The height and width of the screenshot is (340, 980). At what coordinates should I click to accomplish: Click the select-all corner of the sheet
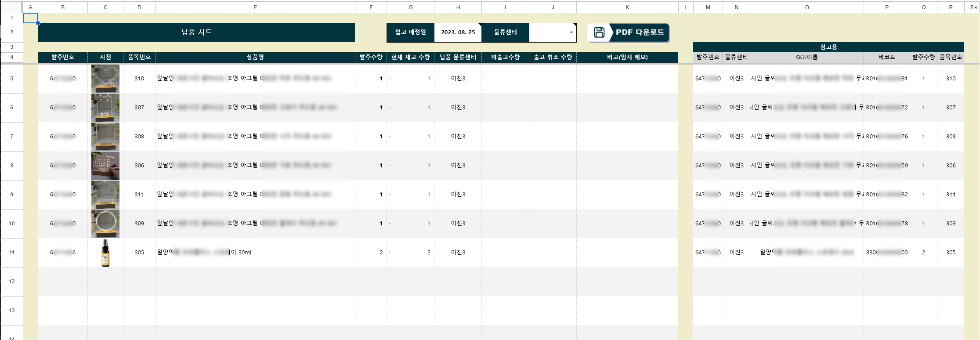click(11, 7)
